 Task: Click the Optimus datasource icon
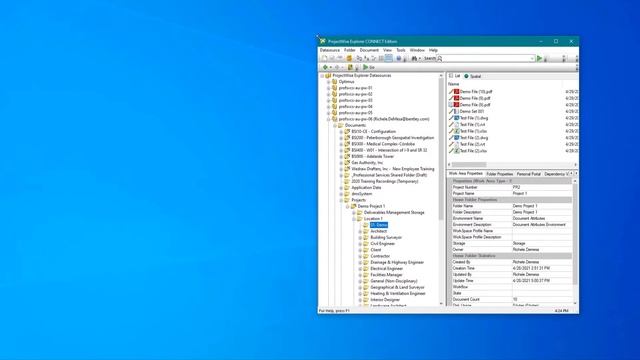335,82
